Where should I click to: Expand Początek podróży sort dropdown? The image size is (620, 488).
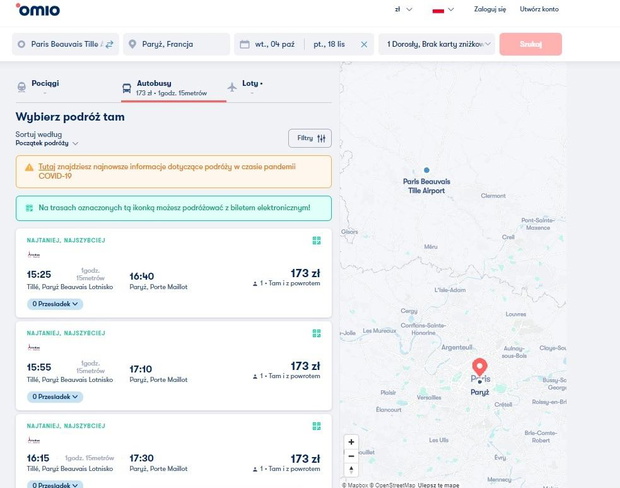47,143
